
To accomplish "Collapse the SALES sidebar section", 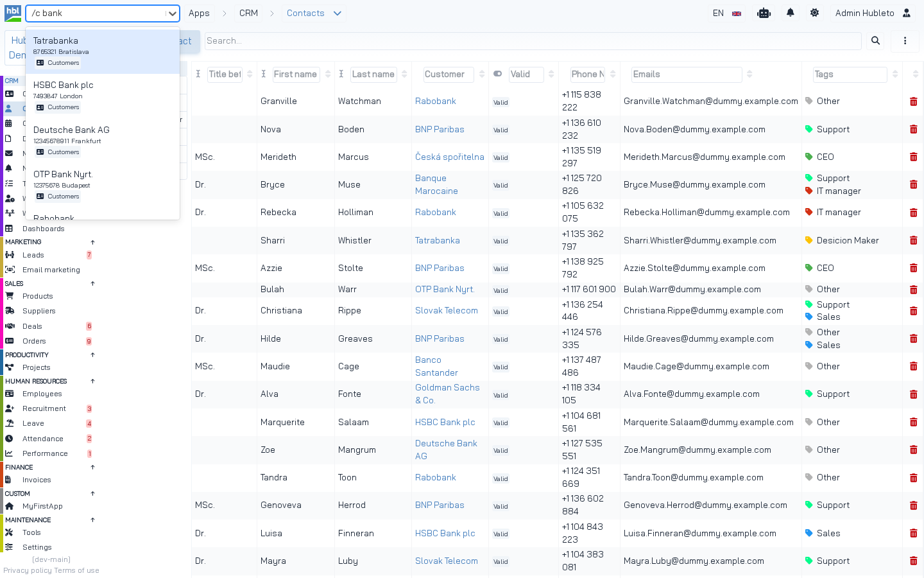I will point(92,283).
